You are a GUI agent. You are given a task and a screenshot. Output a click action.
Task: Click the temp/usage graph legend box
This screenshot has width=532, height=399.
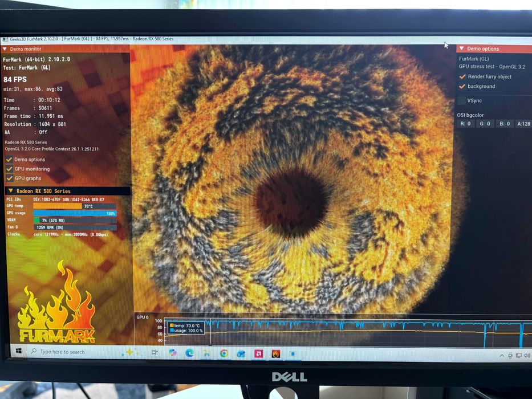(186, 328)
